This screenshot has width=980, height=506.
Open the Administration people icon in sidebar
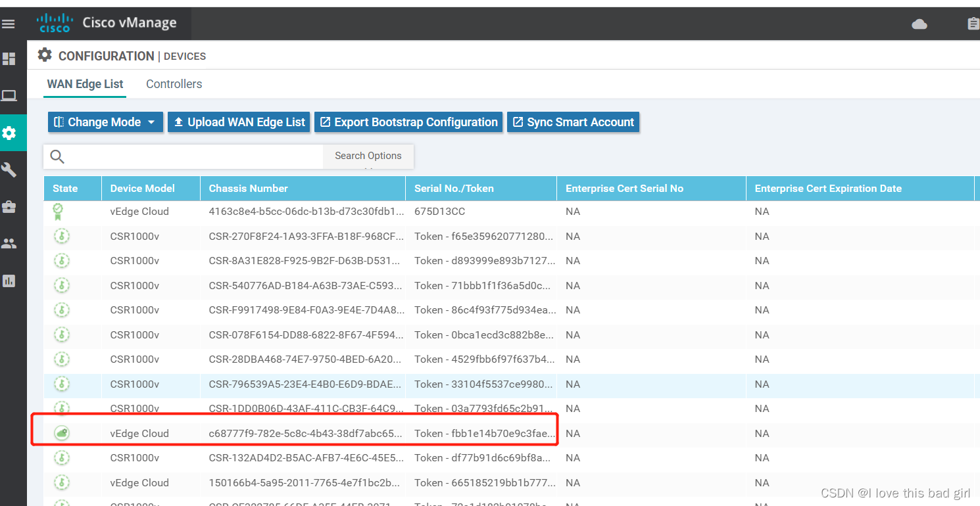coord(9,244)
